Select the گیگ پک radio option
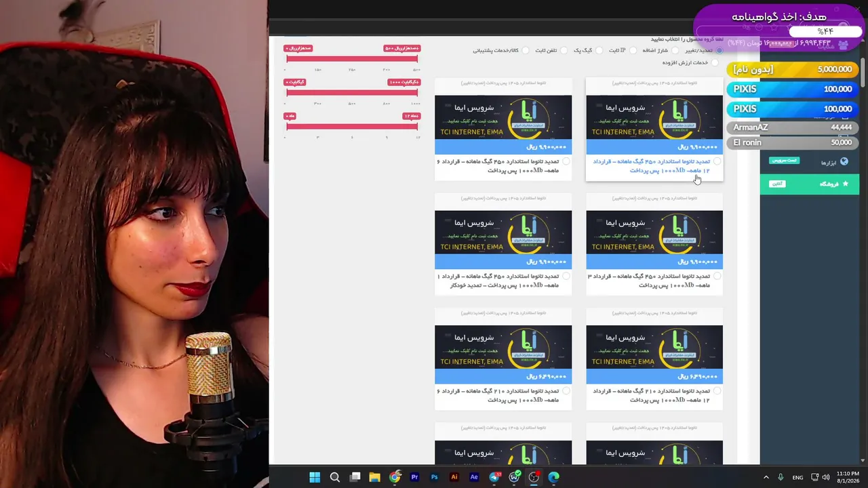Screen dimensions: 868x488 (x=599, y=50)
